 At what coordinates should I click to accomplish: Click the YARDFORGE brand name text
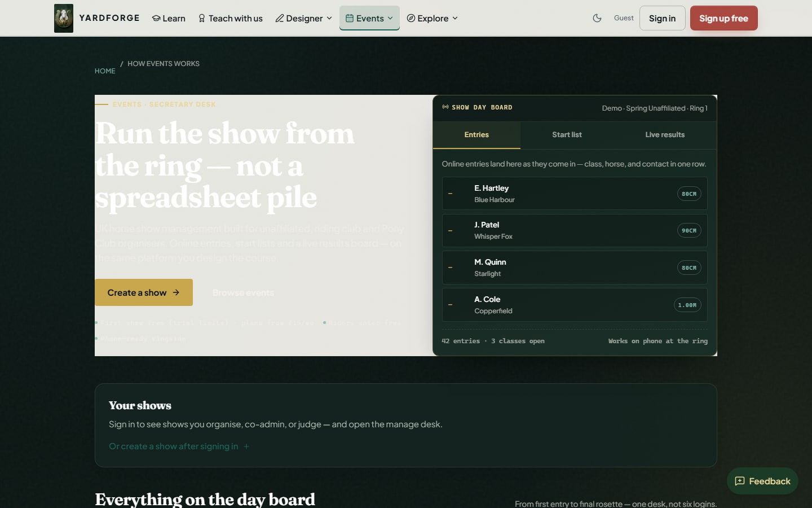(109, 18)
